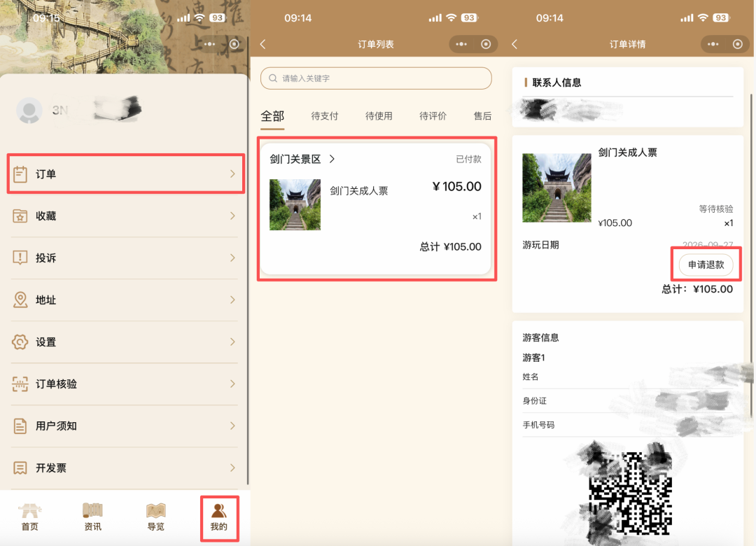Switch to the 待使用 tab
The width and height of the screenshot is (756, 546).
379,116
